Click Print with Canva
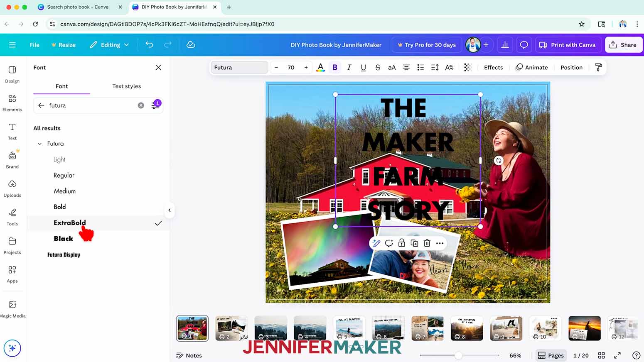This screenshot has height=362, width=644. click(x=568, y=45)
